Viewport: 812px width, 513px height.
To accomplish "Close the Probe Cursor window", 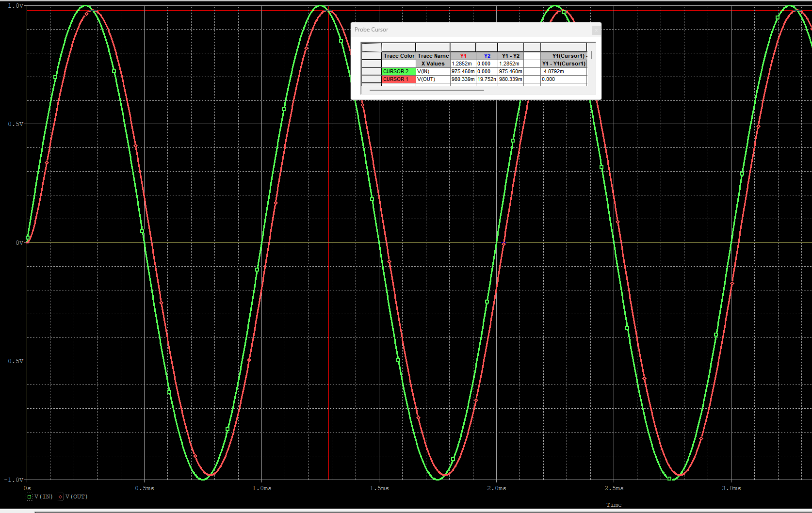I will (x=596, y=30).
